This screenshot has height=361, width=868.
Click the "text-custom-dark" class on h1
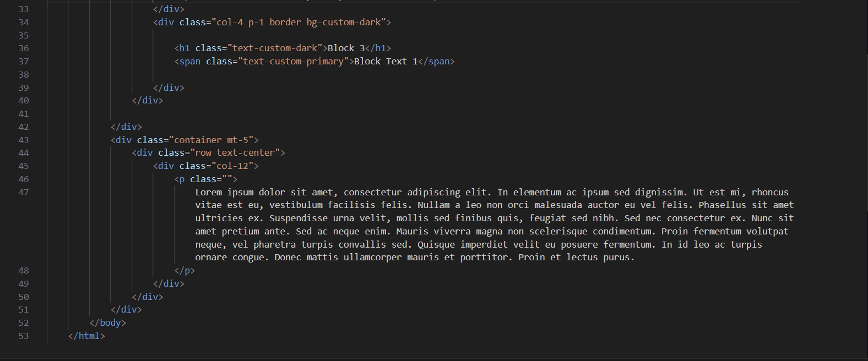275,48
